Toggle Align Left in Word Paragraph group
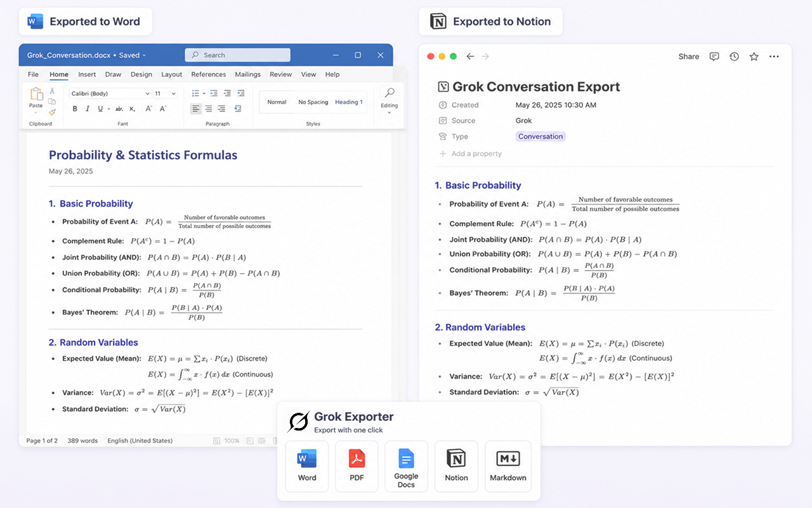The image size is (812, 508). 196,109
